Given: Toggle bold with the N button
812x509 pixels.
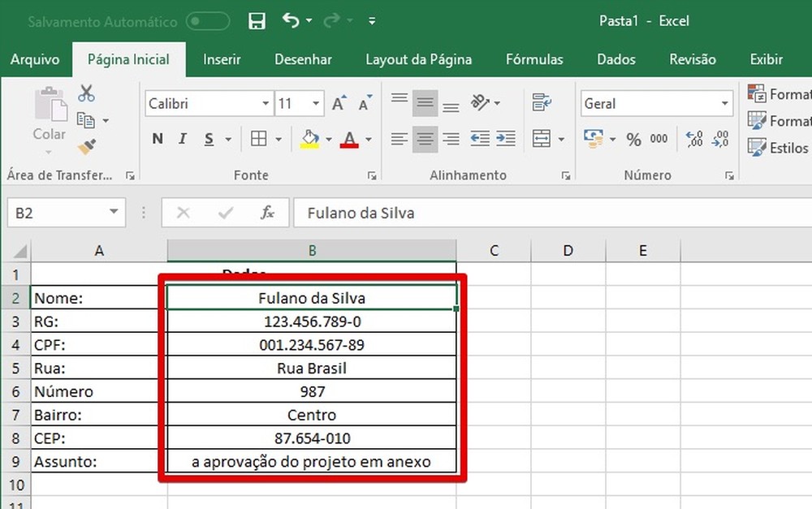Looking at the screenshot, I should tap(157, 138).
